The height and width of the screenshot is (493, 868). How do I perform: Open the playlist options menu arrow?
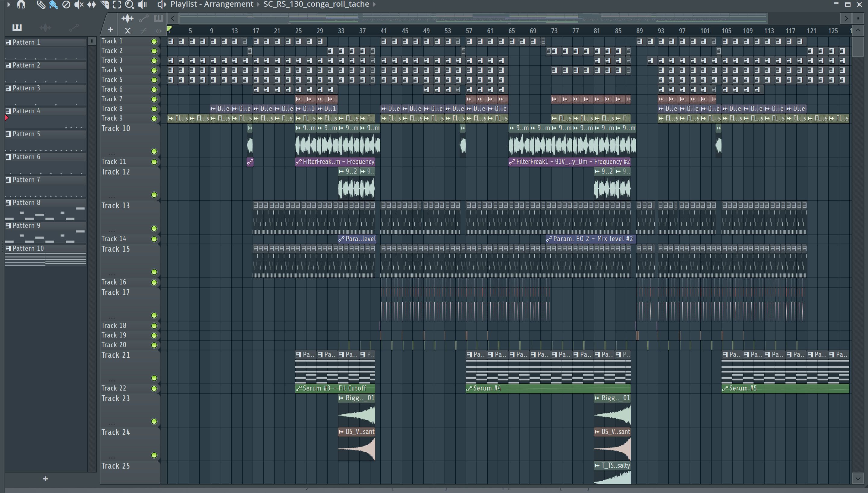pos(9,5)
